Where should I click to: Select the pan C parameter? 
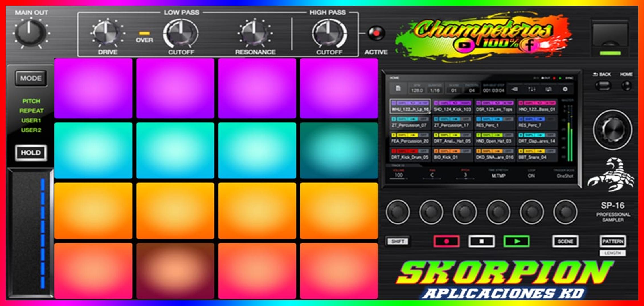pyautogui.click(x=432, y=174)
